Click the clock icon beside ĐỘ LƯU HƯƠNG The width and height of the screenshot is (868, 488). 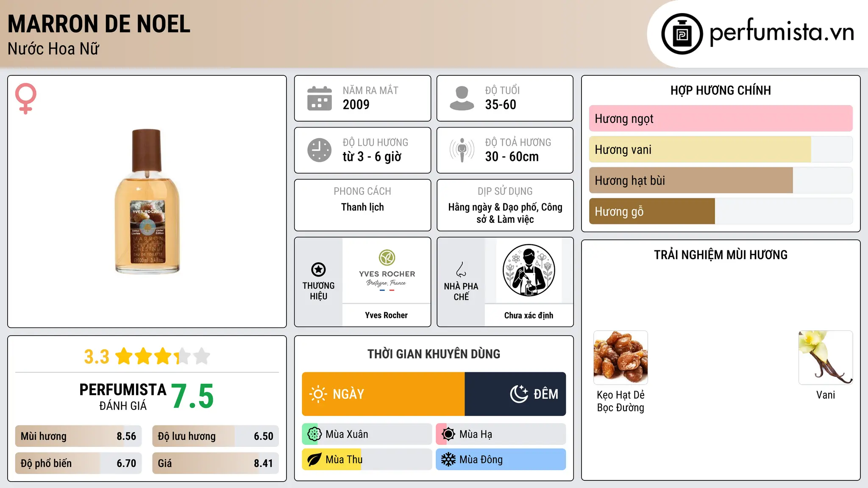pyautogui.click(x=320, y=150)
